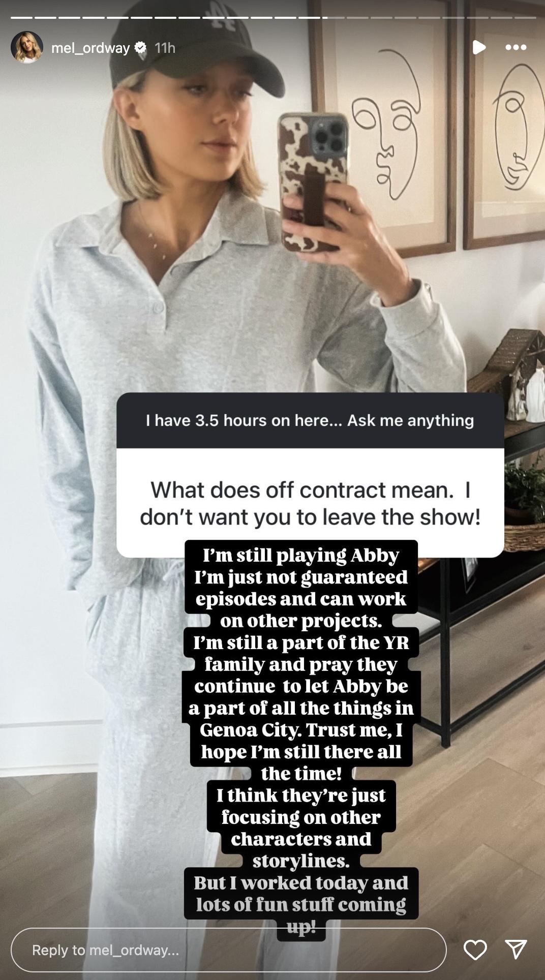Visit the mel_ordway username link
Screen dimensions: 545x980
coord(90,48)
